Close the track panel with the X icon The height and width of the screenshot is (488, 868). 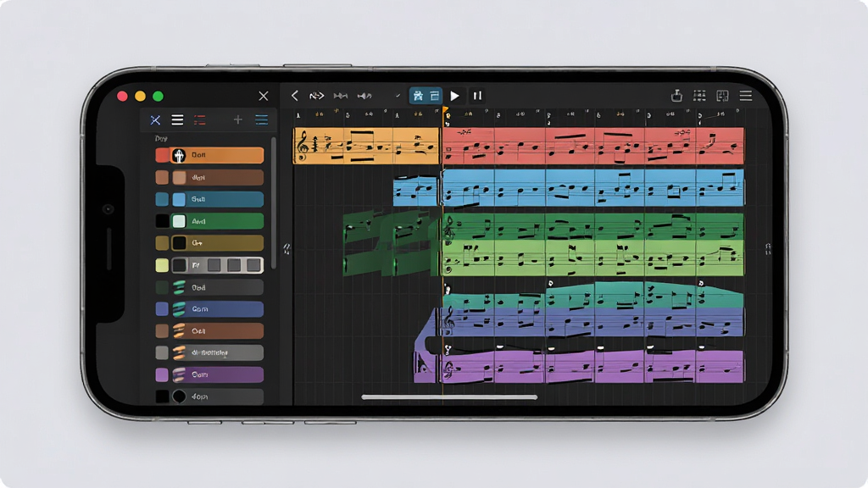click(264, 97)
